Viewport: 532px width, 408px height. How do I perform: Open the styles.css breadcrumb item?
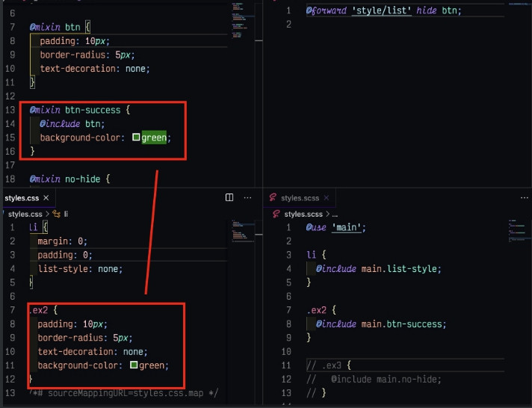25,214
